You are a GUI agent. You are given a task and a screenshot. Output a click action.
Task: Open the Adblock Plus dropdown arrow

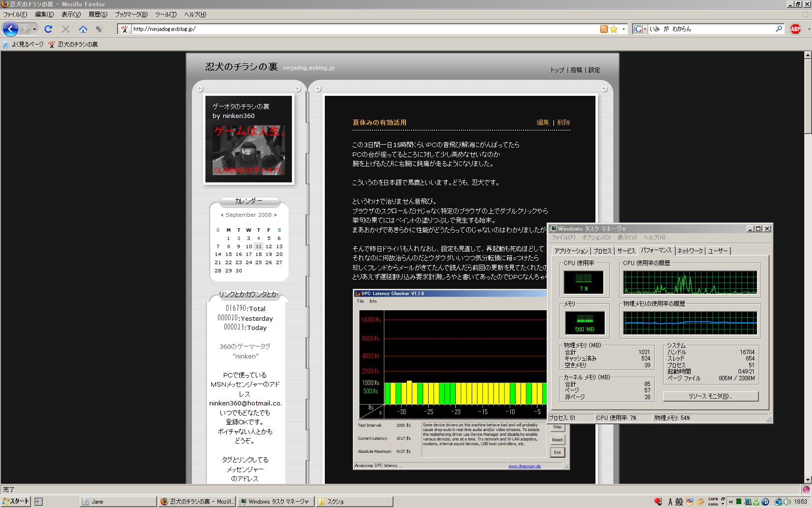[809, 29]
